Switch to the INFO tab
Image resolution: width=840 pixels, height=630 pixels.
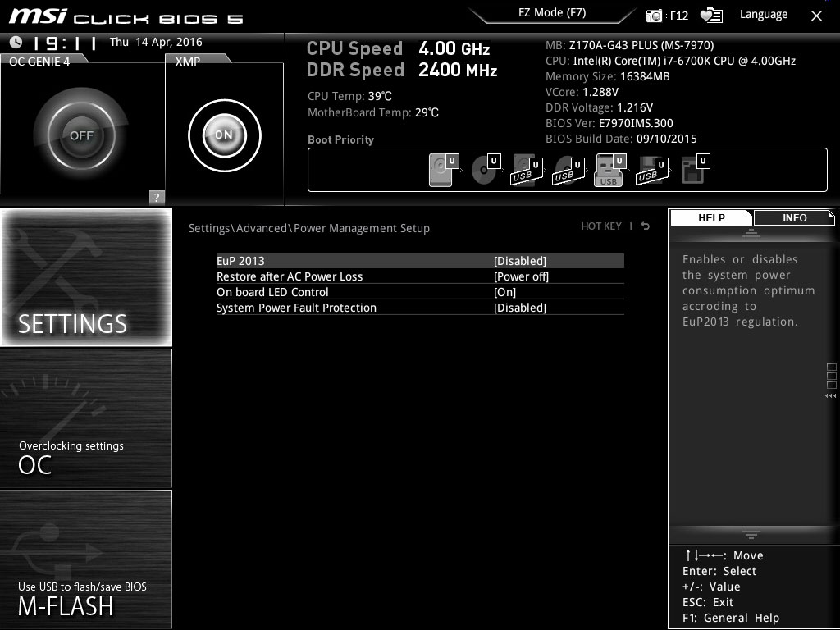794,218
